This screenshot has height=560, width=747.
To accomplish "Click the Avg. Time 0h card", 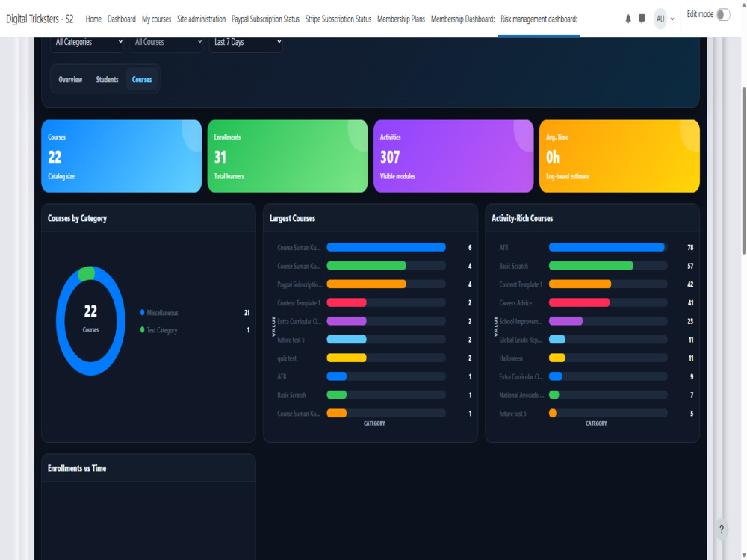I will [x=619, y=156].
